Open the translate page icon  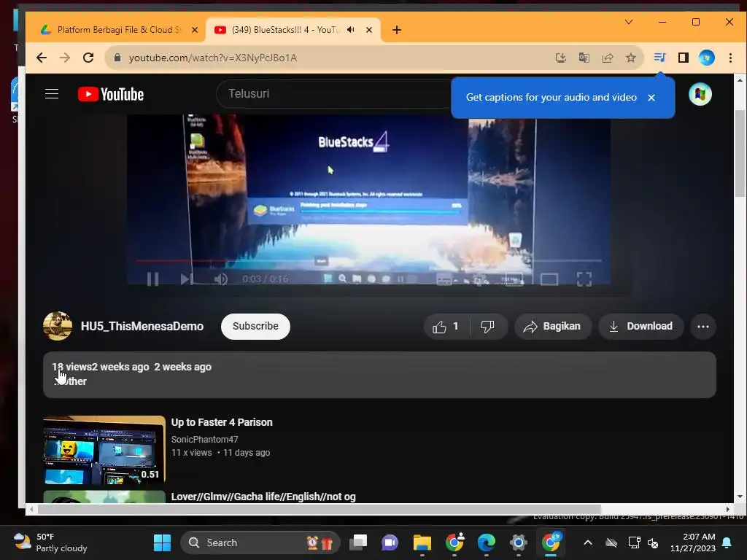584,58
